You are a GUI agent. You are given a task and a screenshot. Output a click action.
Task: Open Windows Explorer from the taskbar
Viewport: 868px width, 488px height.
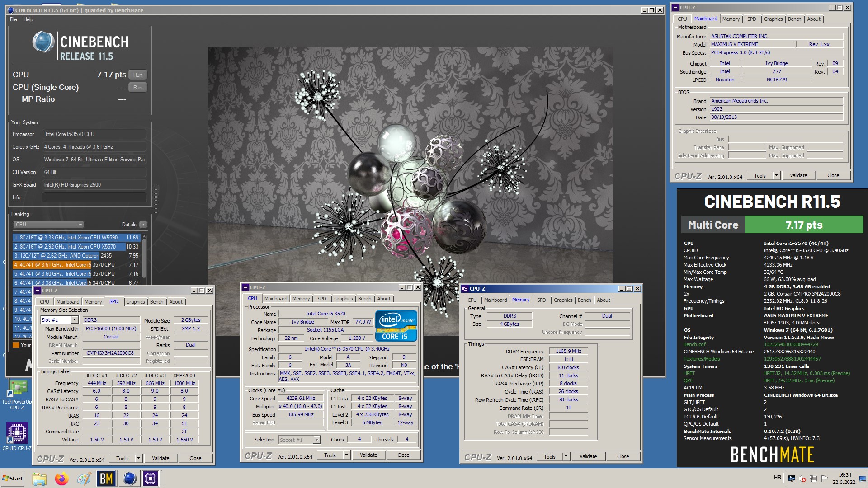[x=39, y=479]
